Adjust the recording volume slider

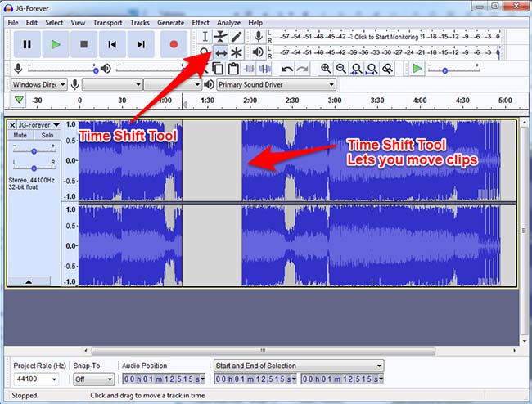coord(63,70)
